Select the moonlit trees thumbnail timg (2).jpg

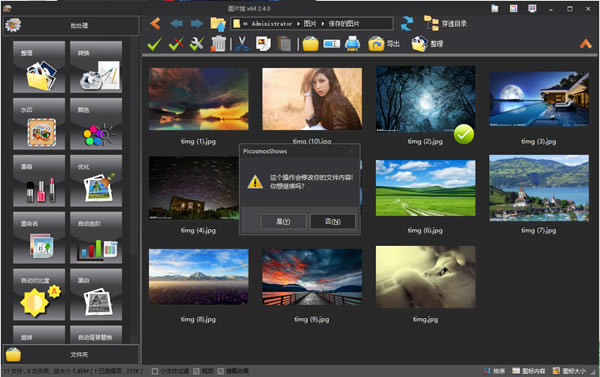pos(426,99)
